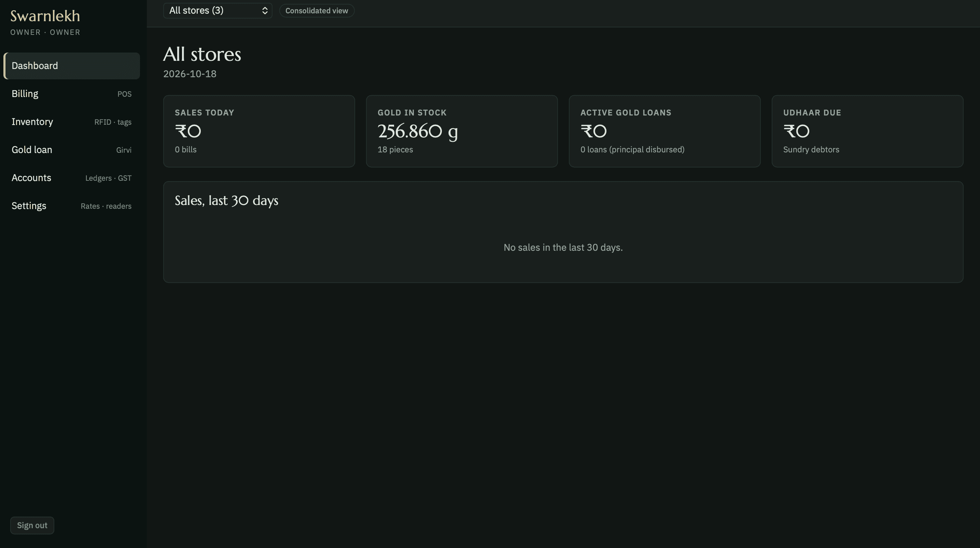Click the 'All stores' page heading
Image resolution: width=980 pixels, height=548 pixels.
pyautogui.click(x=202, y=54)
